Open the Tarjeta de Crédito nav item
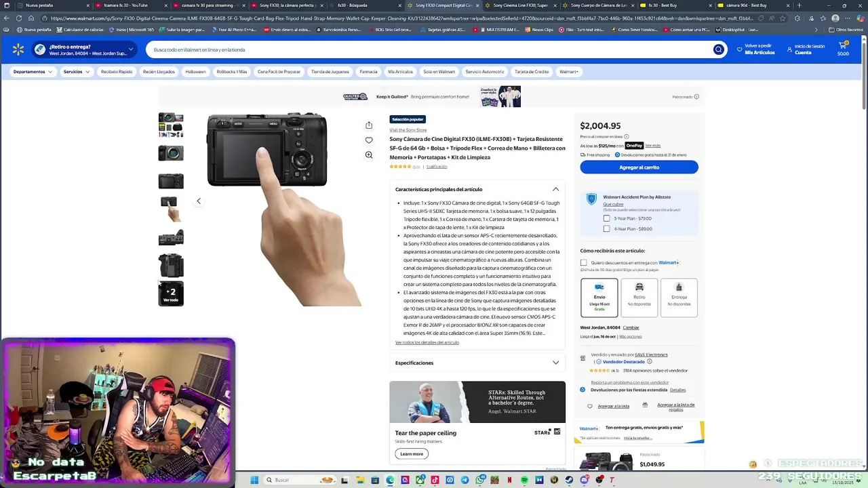Image resolution: width=868 pixels, height=488 pixels. (x=532, y=71)
